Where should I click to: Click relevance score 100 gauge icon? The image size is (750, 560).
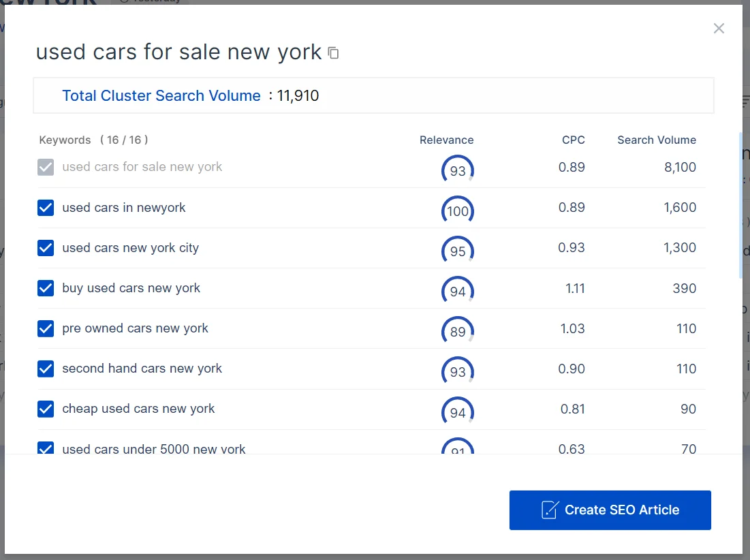pos(458,211)
